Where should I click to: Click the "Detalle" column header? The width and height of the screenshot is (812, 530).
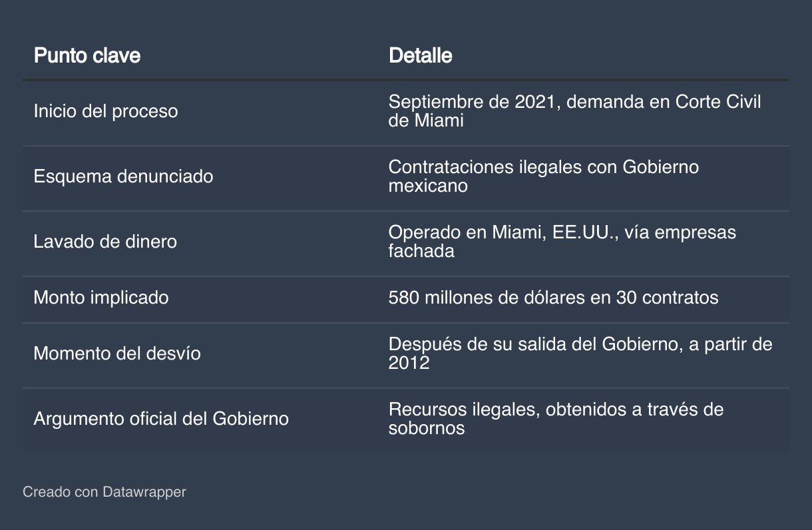pyautogui.click(x=420, y=55)
